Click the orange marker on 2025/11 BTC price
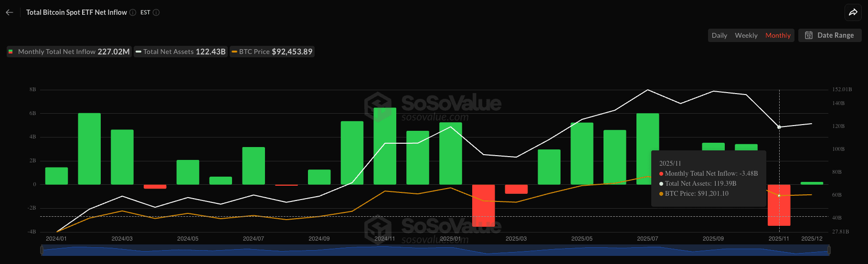This screenshot has width=868, height=264. coord(779,196)
